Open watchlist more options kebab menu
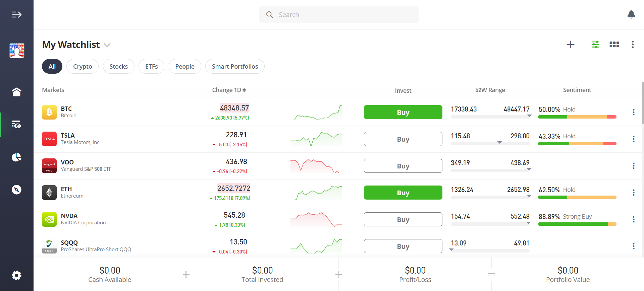Viewport: 644px width, 291px height. tap(633, 45)
